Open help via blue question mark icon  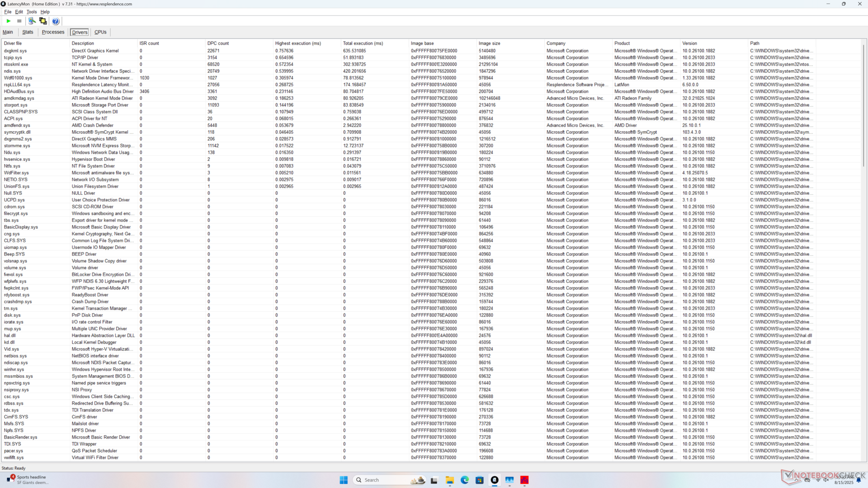tap(56, 21)
